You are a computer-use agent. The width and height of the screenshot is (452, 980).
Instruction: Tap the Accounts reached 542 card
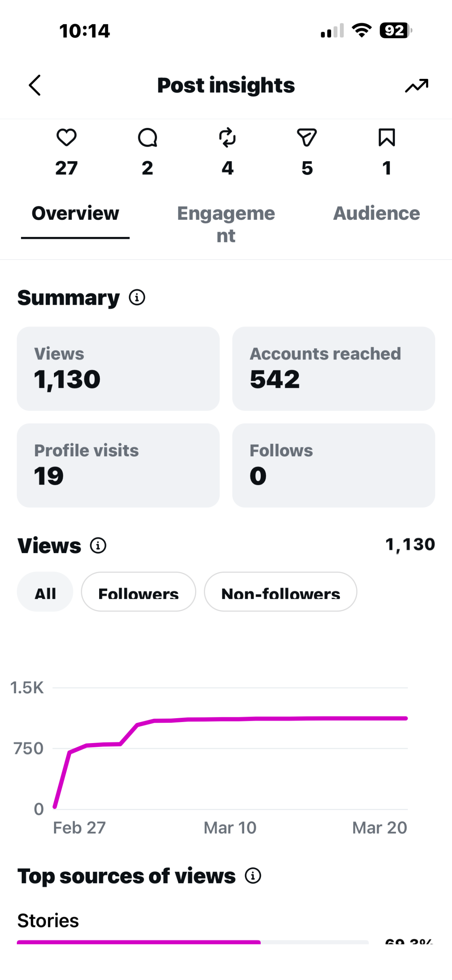click(x=333, y=368)
